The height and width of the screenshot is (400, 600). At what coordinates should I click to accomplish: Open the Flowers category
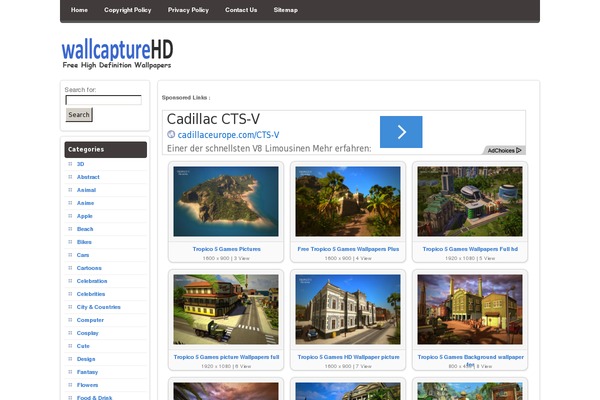[87, 385]
